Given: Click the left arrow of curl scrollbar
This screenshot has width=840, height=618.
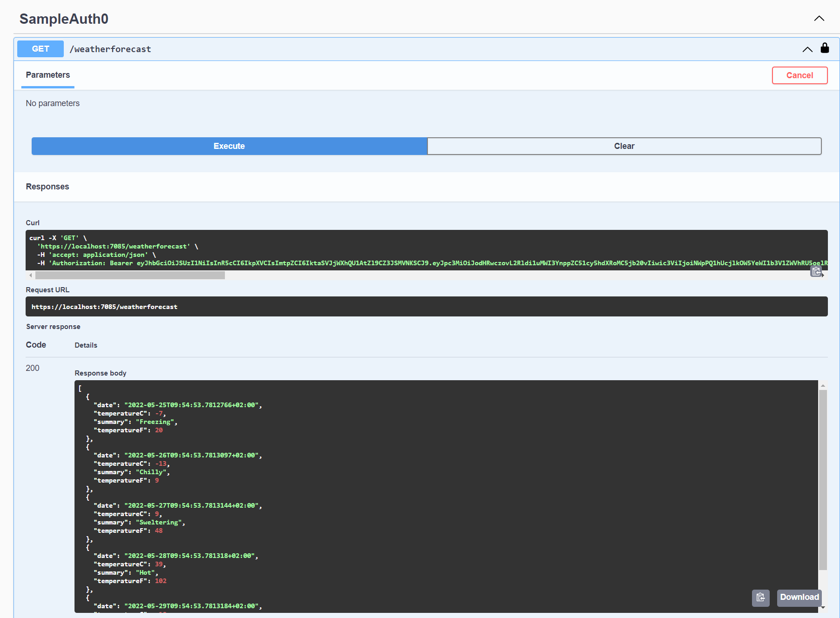Looking at the screenshot, I should [31, 275].
